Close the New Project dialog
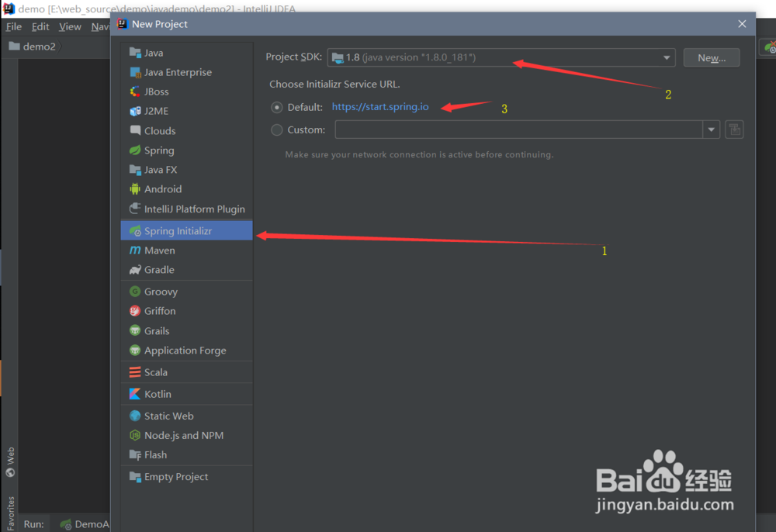Image resolution: width=776 pixels, height=532 pixels. [x=742, y=24]
